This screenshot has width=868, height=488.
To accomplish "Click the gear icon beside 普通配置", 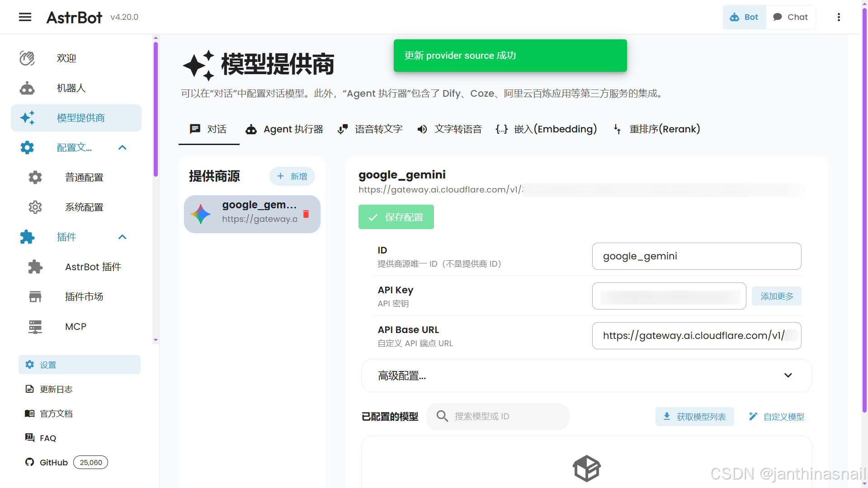I will click(x=35, y=178).
